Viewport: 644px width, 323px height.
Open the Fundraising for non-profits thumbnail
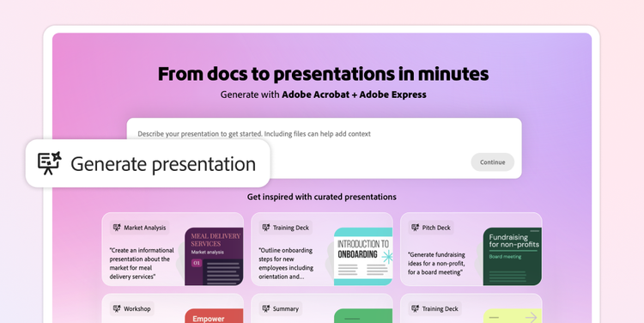pyautogui.click(x=512, y=257)
